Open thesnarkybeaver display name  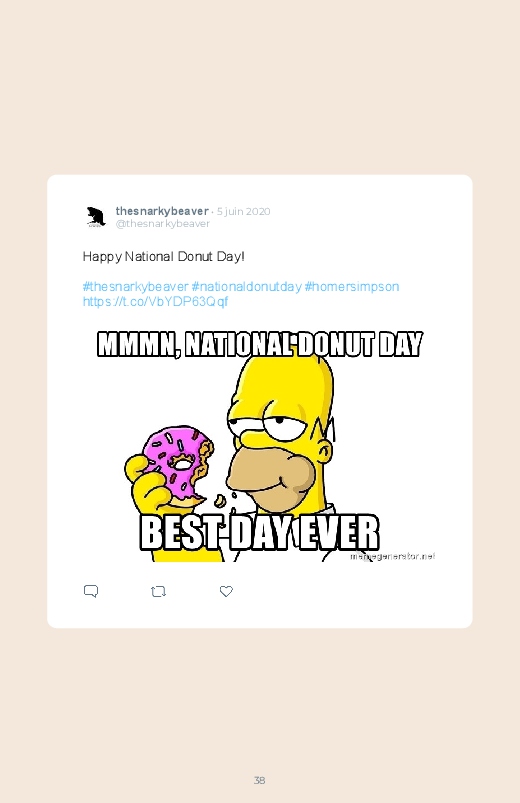[x=162, y=211]
